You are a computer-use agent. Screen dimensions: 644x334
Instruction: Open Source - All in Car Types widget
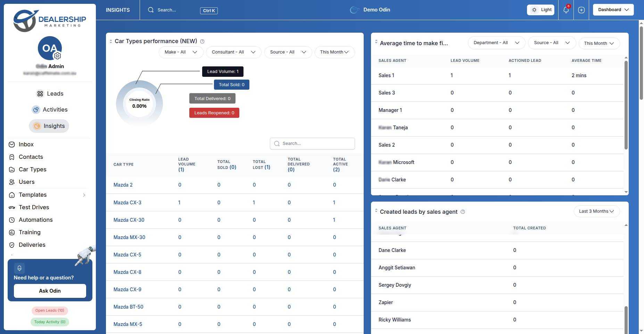[288, 52]
